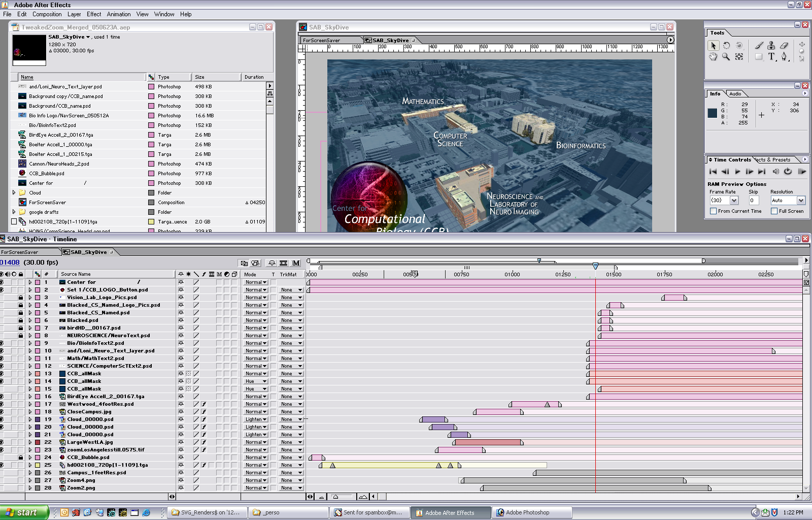Click label color swatch of layer 25

click(37, 465)
